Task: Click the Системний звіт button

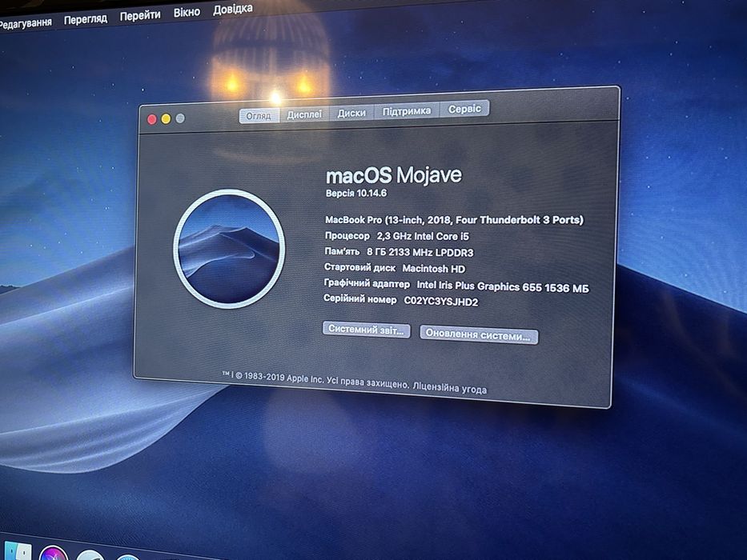Action: coord(367,330)
